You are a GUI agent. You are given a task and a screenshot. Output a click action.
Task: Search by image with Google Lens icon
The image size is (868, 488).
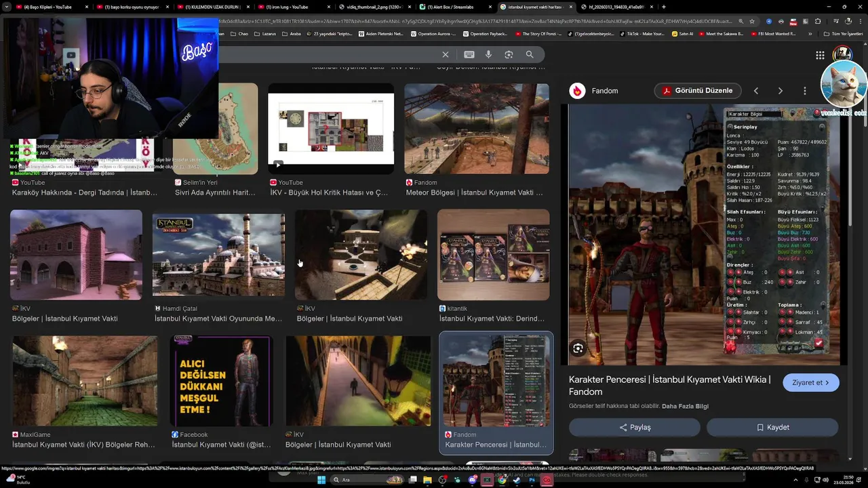[x=509, y=54]
